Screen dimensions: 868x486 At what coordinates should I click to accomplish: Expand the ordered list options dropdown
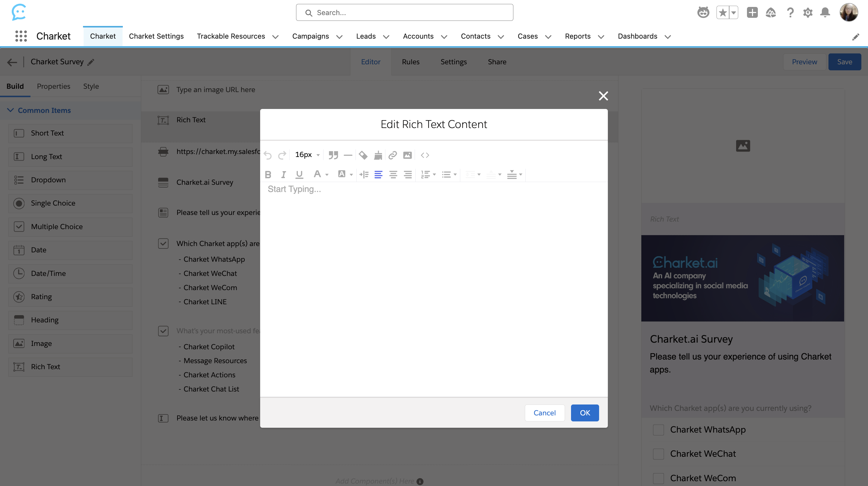tap(434, 174)
